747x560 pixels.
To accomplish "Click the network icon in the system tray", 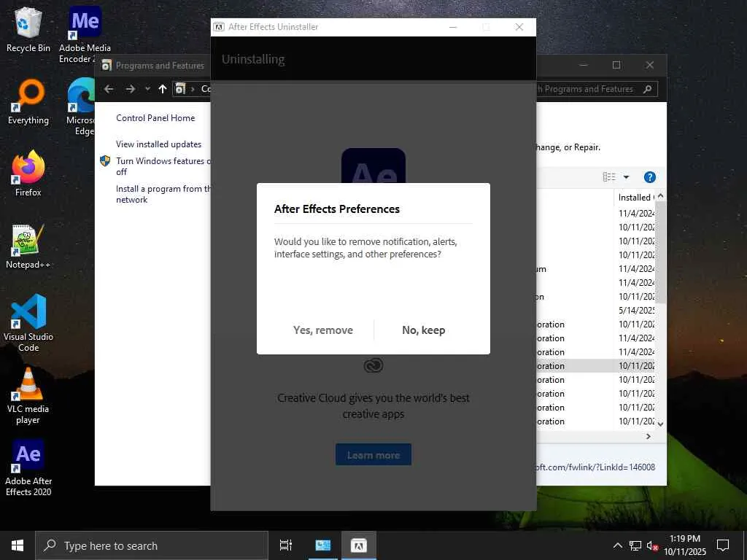I will pos(635,545).
